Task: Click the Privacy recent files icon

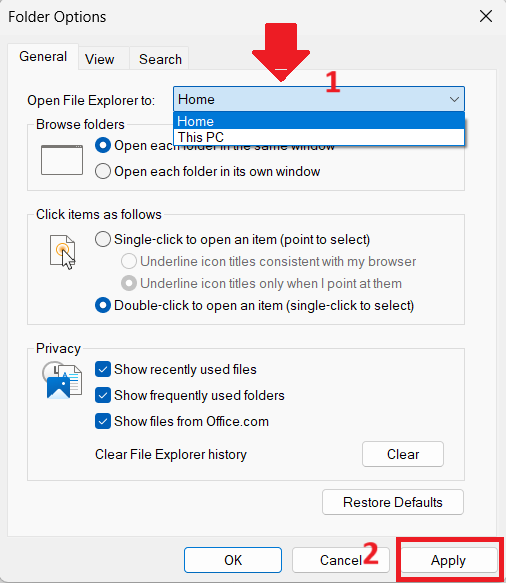Action: click(62, 380)
